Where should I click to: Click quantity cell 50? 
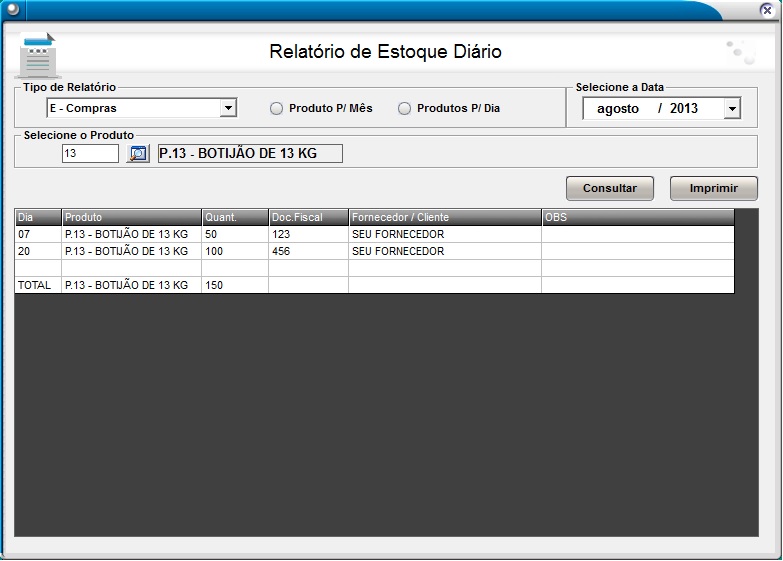point(235,234)
